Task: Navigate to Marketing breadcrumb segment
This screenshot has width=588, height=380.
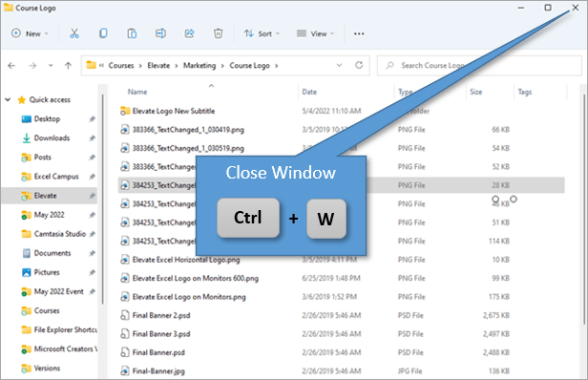Action: (x=199, y=65)
